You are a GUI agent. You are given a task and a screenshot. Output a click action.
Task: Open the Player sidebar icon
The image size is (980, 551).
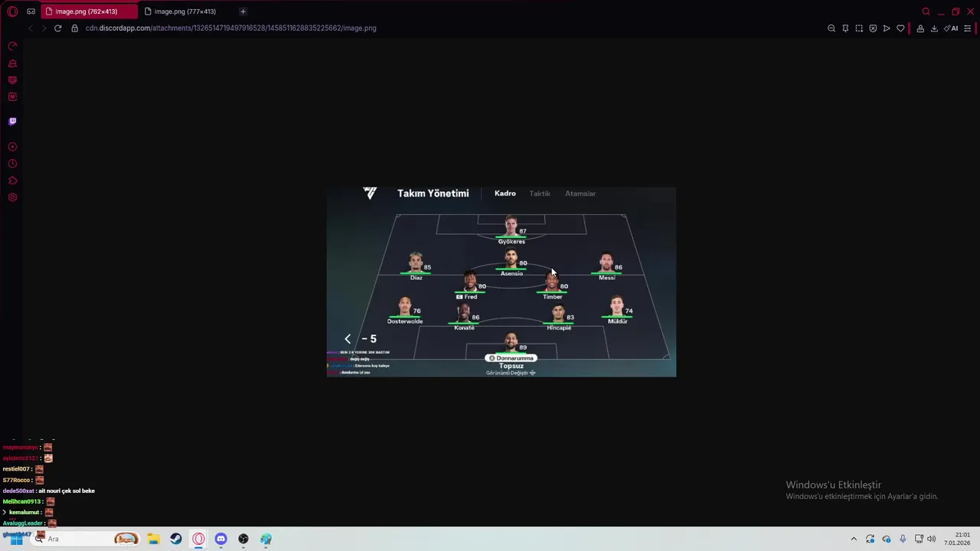pyautogui.click(x=12, y=147)
